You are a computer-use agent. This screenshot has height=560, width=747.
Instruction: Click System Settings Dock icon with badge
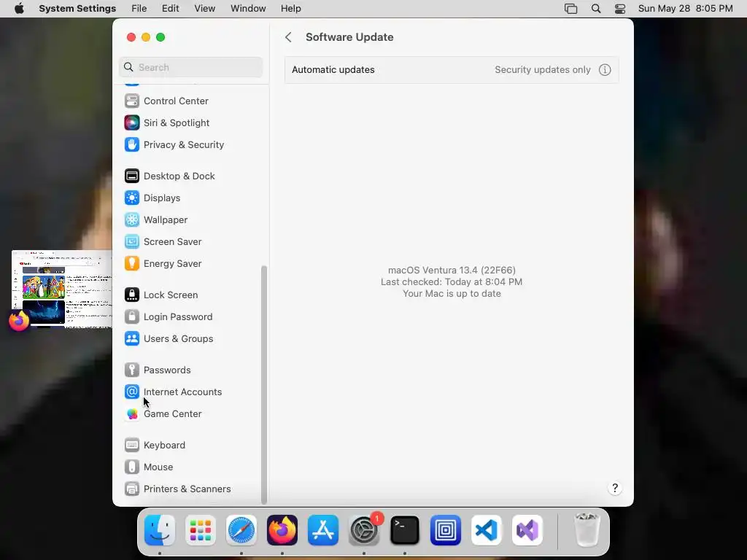click(365, 530)
